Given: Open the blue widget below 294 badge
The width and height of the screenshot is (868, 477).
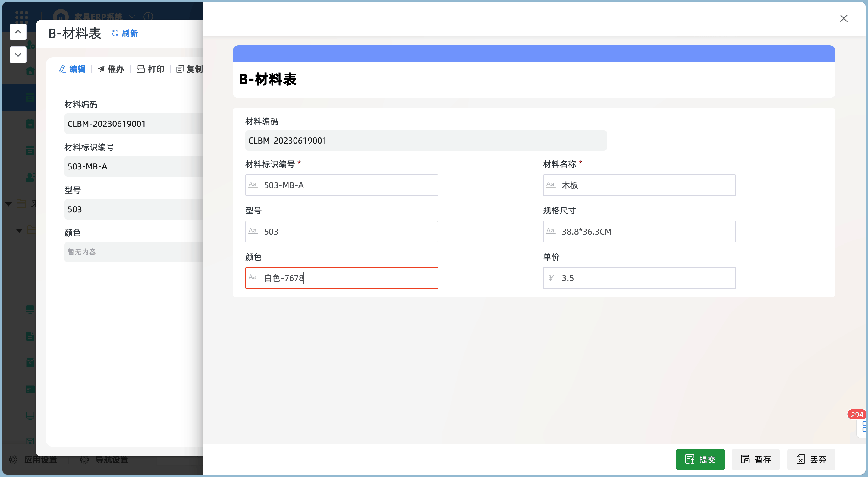Looking at the screenshot, I should click(x=863, y=426).
